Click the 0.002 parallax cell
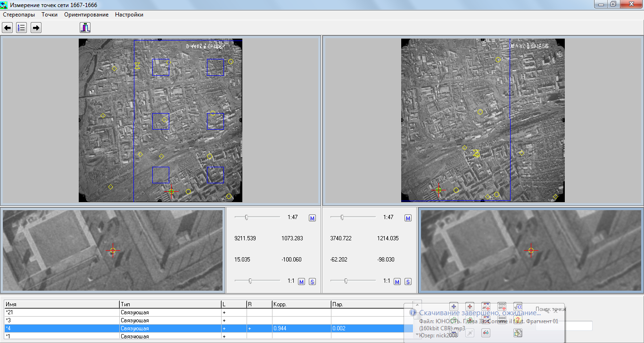This screenshot has width=644, height=343. coord(372,328)
